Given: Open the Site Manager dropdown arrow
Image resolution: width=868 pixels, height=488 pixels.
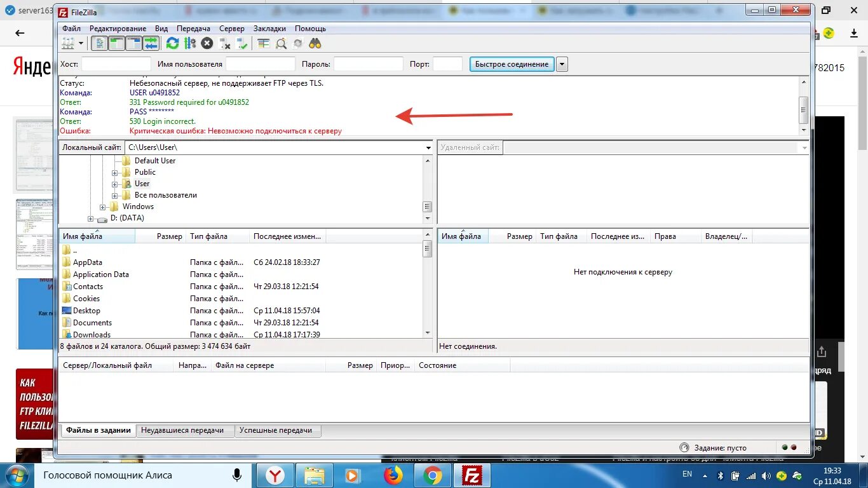Looking at the screenshot, I should (x=81, y=43).
